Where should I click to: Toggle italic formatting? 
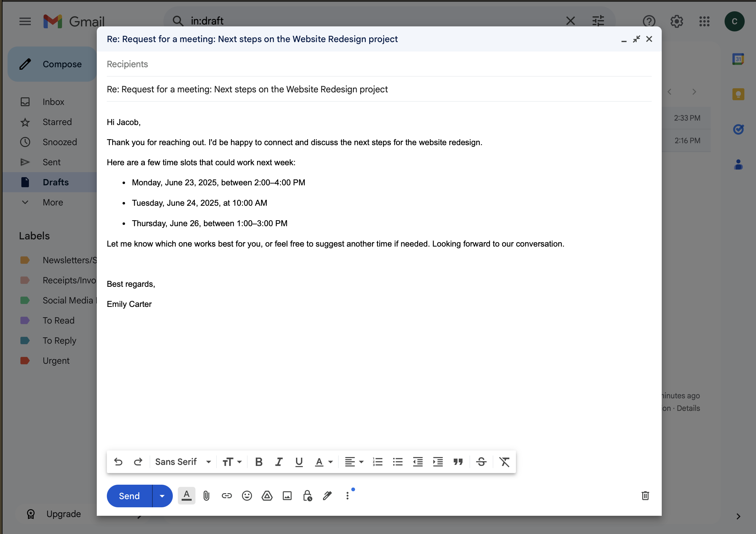pyautogui.click(x=279, y=462)
